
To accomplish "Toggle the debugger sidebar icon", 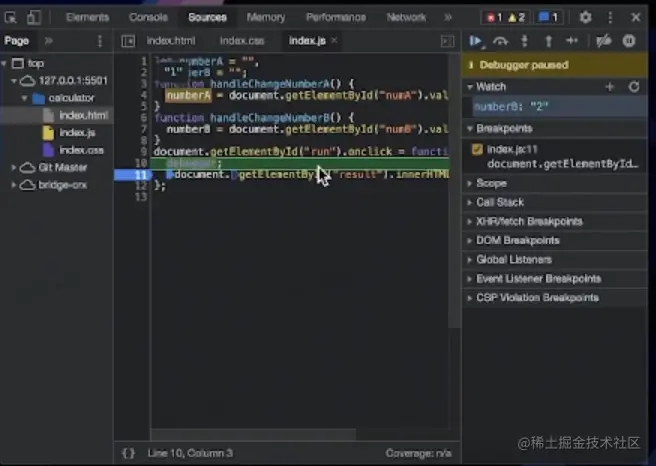I will click(448, 41).
